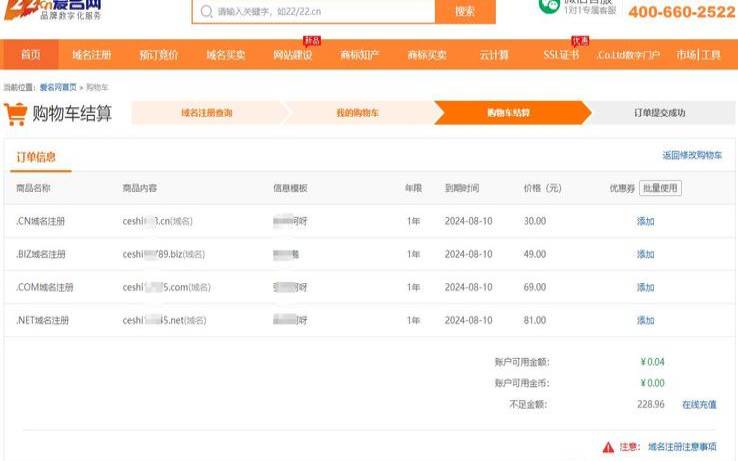Click the WeChat customer service icon
The image size is (738, 461).
coord(549,6)
